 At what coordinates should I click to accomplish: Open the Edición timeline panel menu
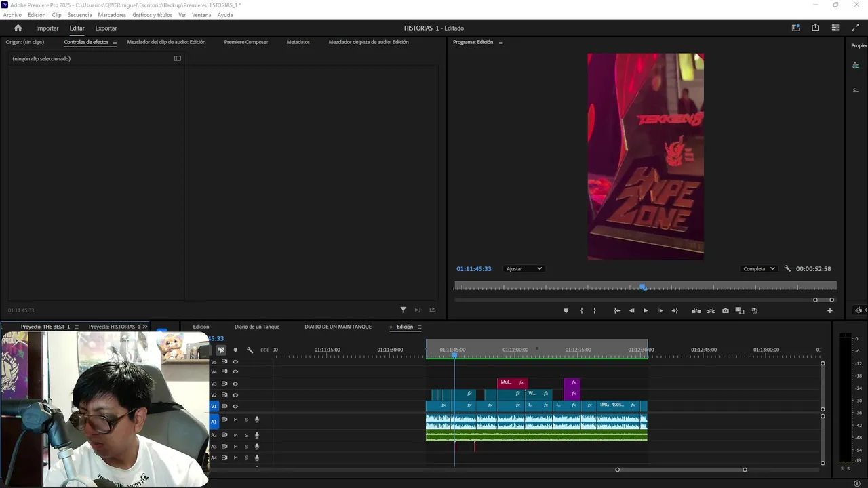click(x=419, y=327)
